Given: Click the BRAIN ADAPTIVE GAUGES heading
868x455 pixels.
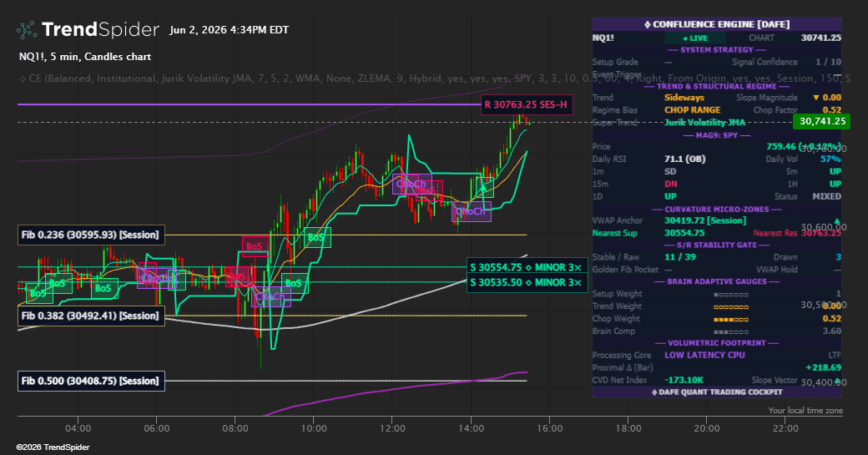Looking at the screenshot, I should [717, 281].
